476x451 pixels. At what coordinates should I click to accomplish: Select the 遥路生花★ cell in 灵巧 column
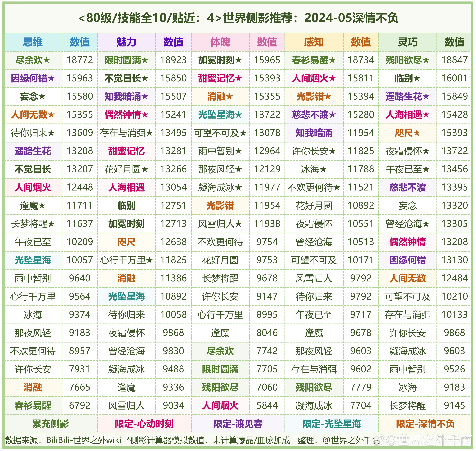[x=408, y=97]
